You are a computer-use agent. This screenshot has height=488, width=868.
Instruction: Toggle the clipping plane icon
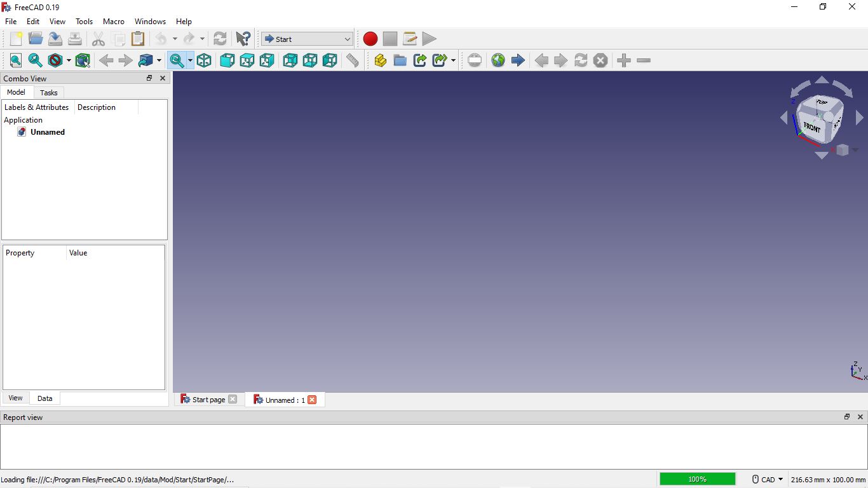[475, 60]
